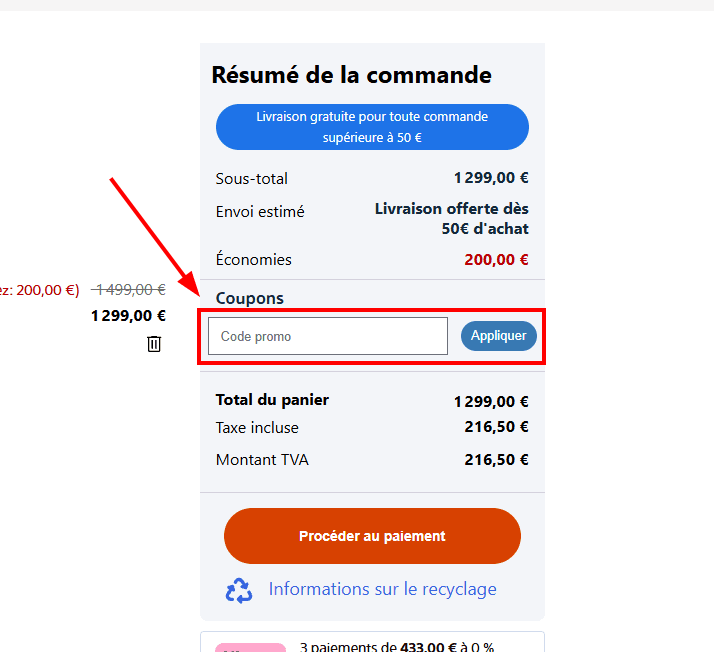The height and width of the screenshot is (652, 714).
Task: Select the Coupons section label
Action: [249, 298]
